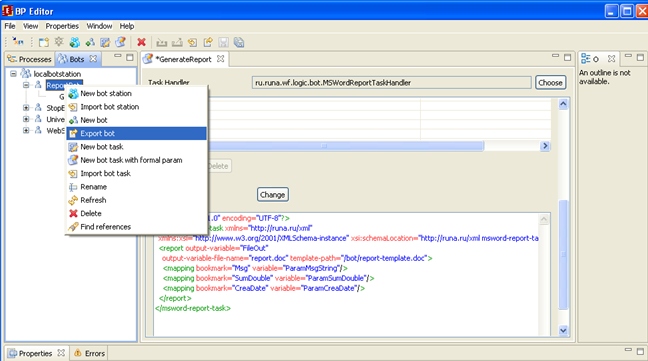This screenshot has width=648, height=361.
Task: Switch to the Processes tab
Action: pos(29,59)
